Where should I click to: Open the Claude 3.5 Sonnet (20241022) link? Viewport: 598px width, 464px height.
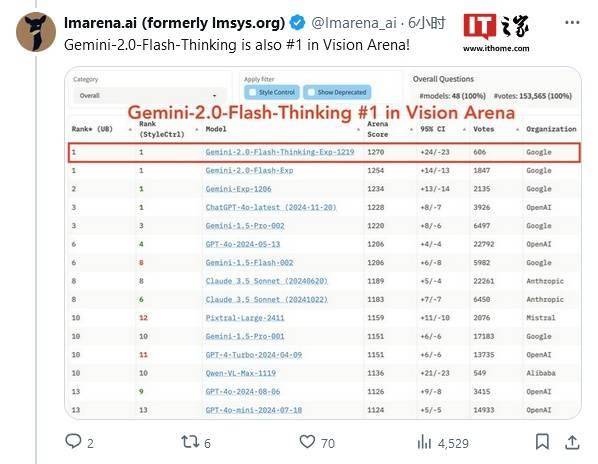point(267,300)
